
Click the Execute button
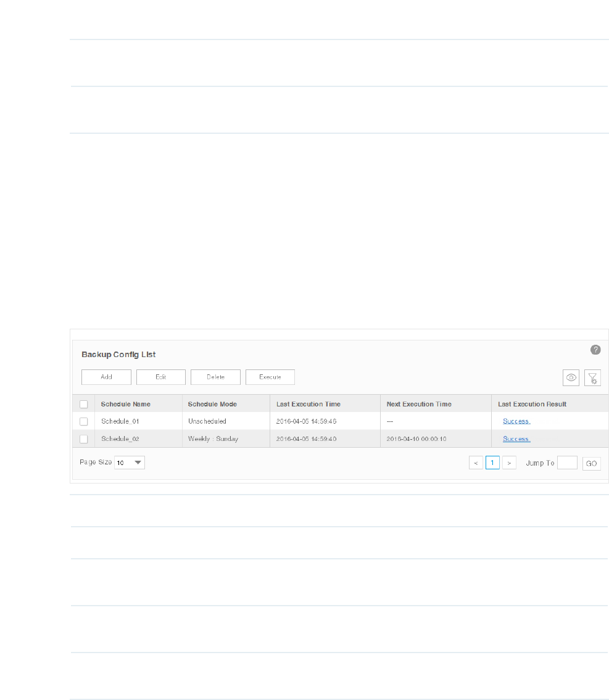tap(270, 377)
